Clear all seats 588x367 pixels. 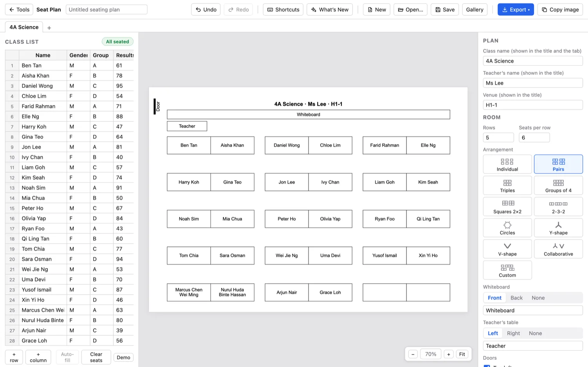tap(96, 357)
